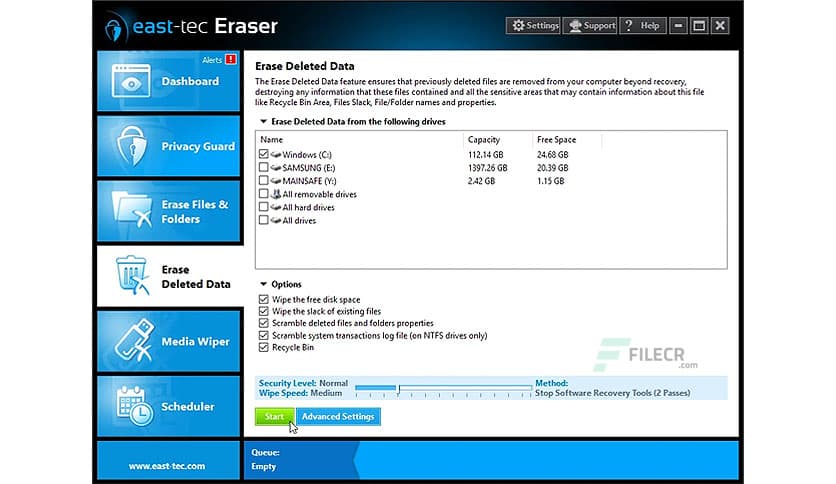This screenshot has width=836, height=484.
Task: Open the Media Wiper USB icon
Action: point(134,340)
